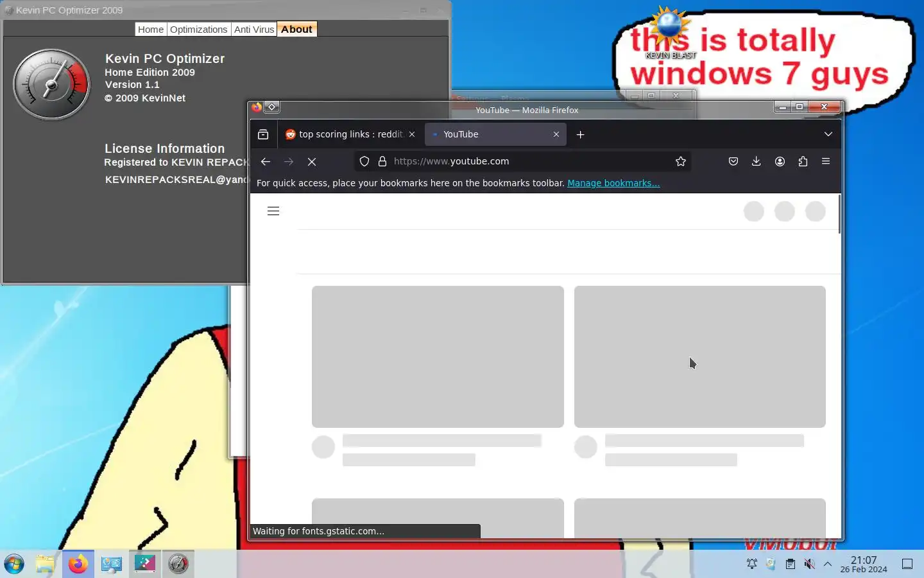
Task: Open Anti Virus tab in Kevin PC Optimizer
Action: tap(254, 29)
